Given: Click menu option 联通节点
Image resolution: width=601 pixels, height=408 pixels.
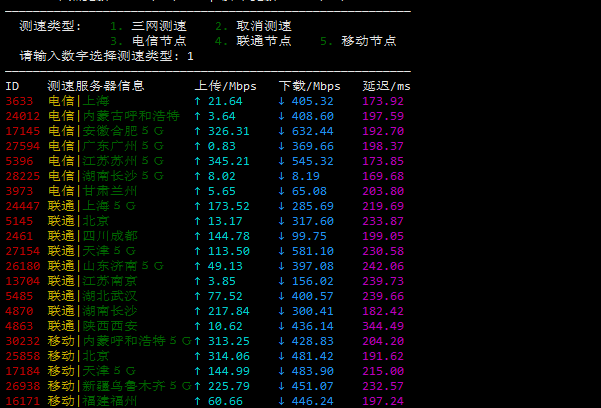Looking at the screenshot, I should click(264, 41).
